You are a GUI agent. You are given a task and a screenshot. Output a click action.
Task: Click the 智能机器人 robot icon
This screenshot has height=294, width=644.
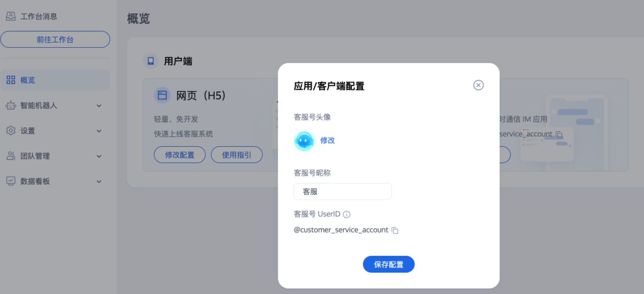point(11,105)
